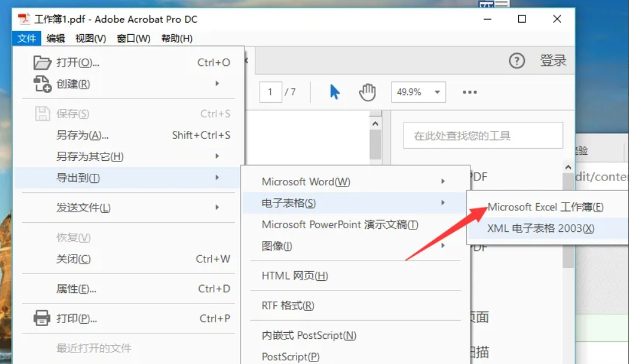Choose the HTML 网页 export format
Image resolution: width=629 pixels, height=364 pixels.
(x=294, y=276)
